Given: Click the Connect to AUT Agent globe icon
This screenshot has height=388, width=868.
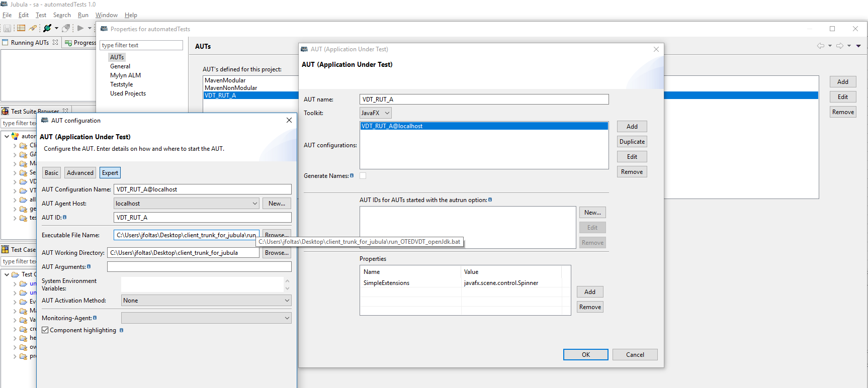Looking at the screenshot, I should (47, 28).
